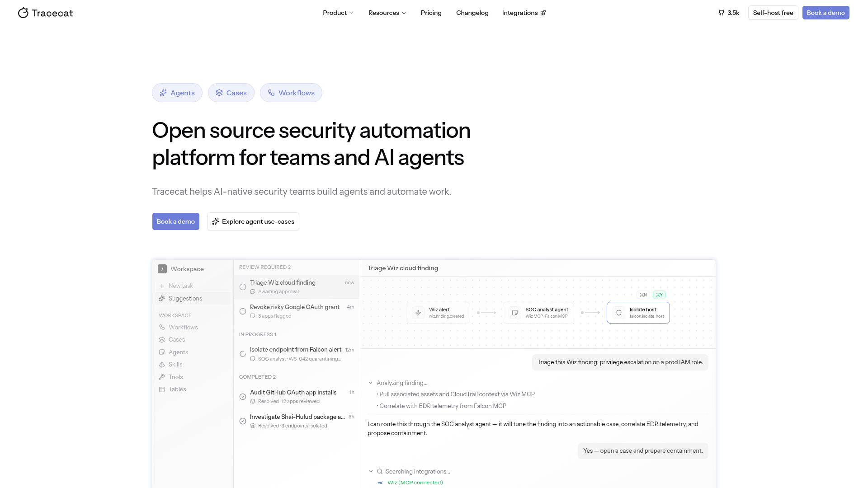This screenshot has height=488, width=868.
Task: Click the Cases stack icon in sidebar
Action: pyautogui.click(x=162, y=340)
